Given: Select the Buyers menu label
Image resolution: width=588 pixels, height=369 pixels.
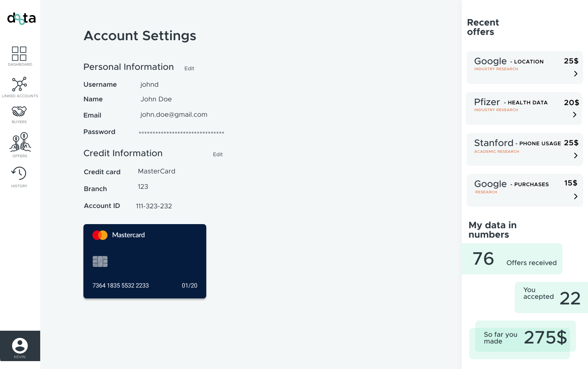Looking at the screenshot, I should tap(19, 122).
